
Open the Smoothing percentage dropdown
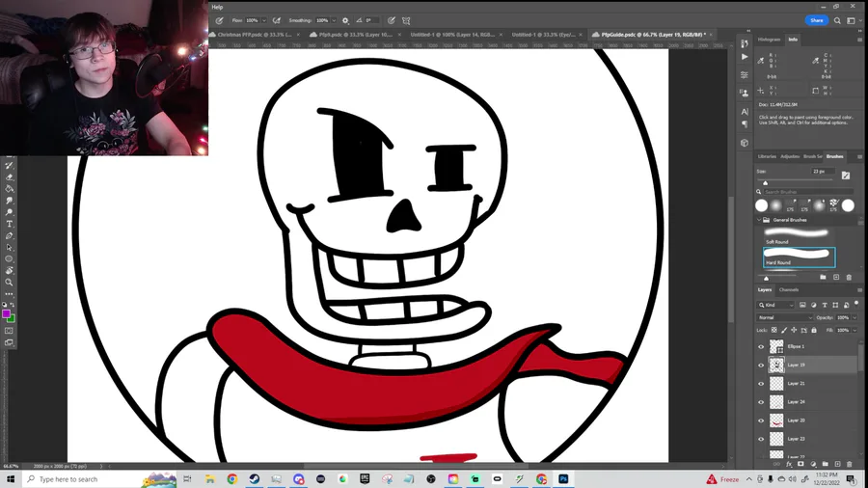point(334,20)
